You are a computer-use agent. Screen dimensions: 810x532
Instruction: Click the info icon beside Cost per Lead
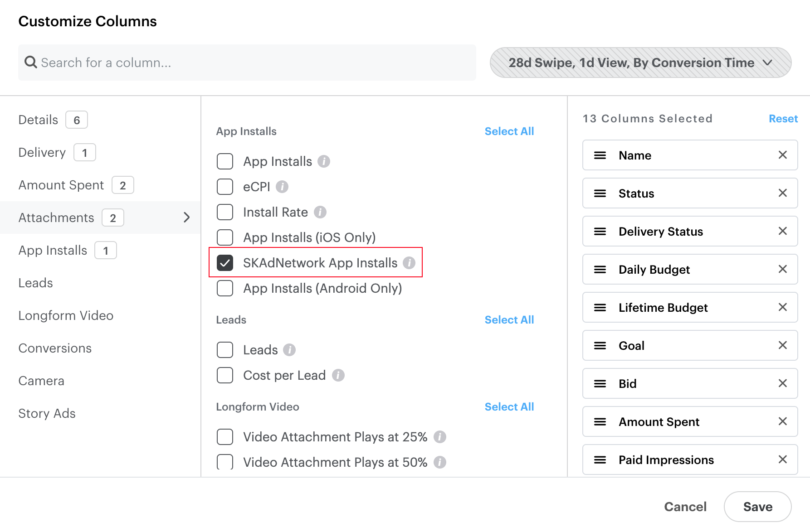pyautogui.click(x=338, y=375)
